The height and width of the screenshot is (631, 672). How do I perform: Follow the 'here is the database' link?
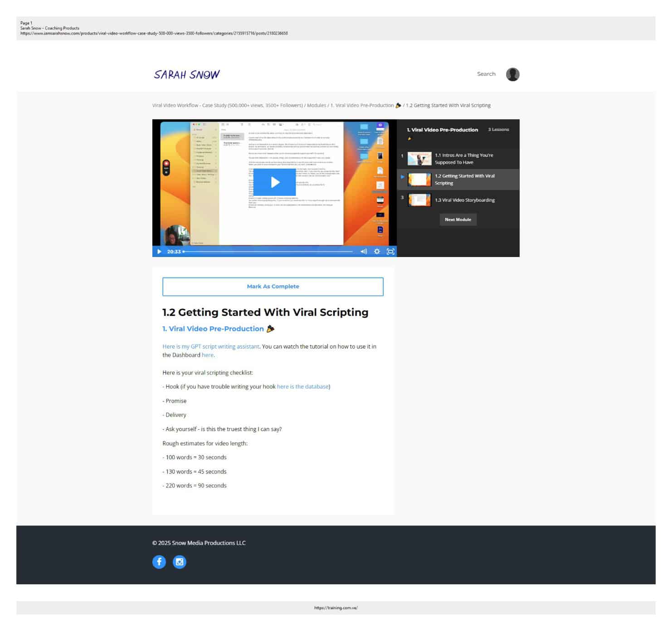pyautogui.click(x=302, y=387)
